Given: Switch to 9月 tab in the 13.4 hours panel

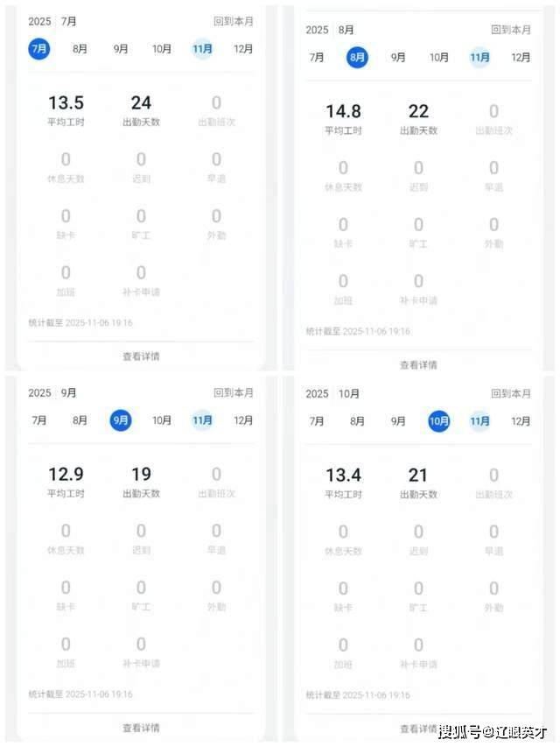Looking at the screenshot, I should pos(398,421).
